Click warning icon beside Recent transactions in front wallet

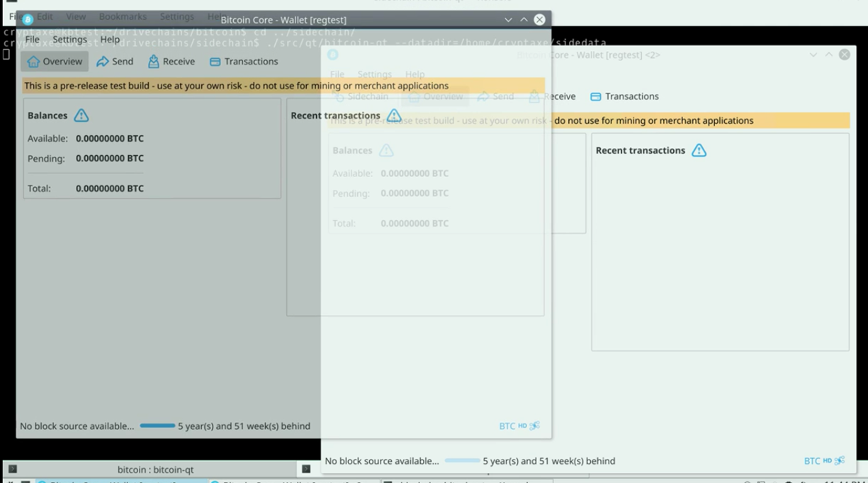394,115
